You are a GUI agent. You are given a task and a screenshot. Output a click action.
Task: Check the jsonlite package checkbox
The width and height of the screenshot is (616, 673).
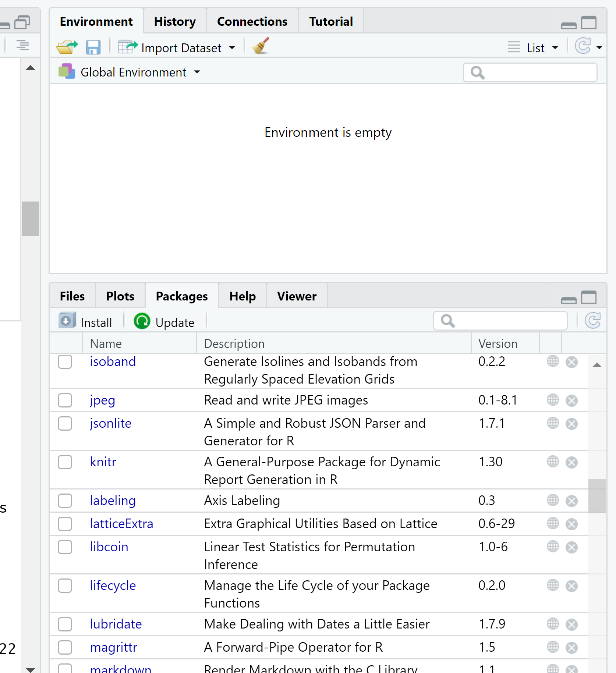(x=65, y=424)
